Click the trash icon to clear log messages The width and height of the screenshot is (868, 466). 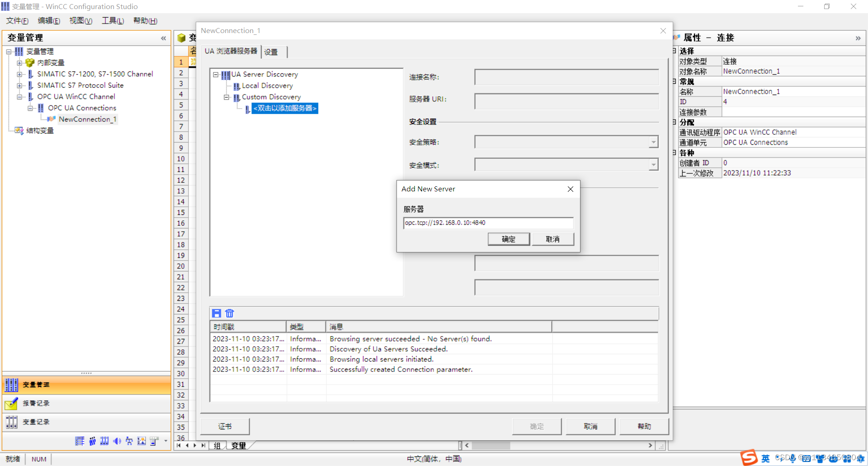point(230,313)
